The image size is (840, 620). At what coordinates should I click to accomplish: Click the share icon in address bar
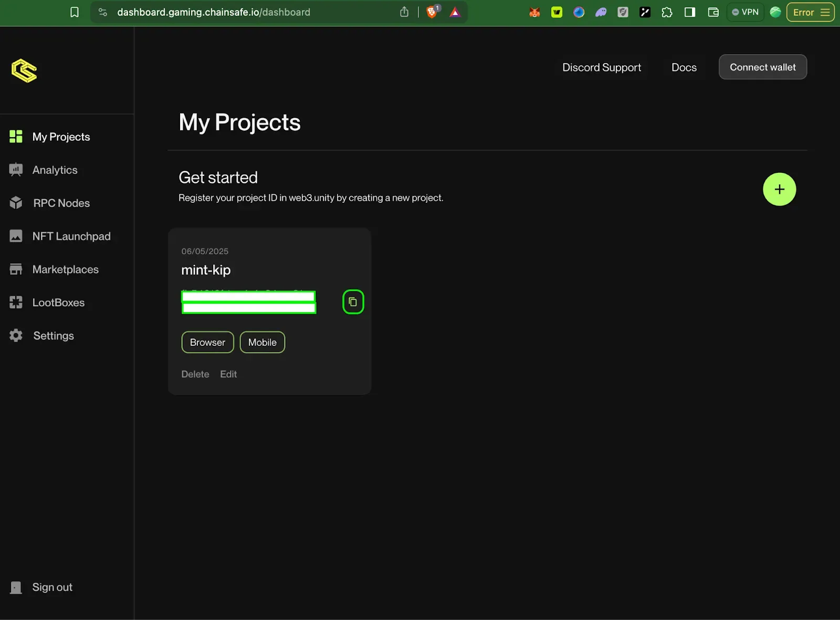(x=404, y=12)
